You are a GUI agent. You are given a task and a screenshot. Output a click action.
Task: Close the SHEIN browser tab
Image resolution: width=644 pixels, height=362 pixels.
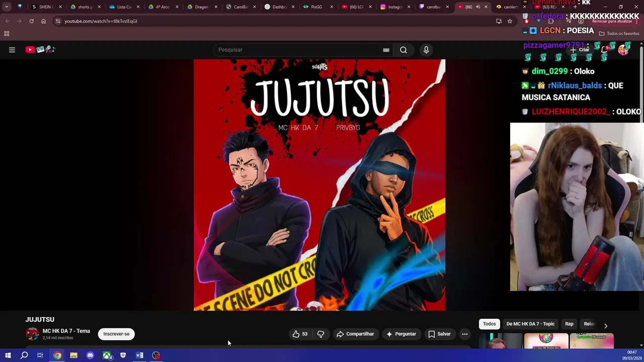[60, 7]
